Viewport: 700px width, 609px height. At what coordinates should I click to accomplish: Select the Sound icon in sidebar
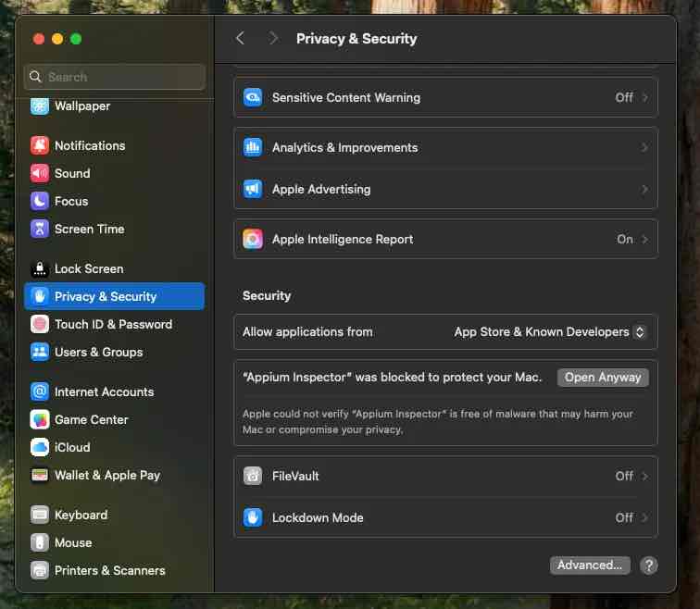(40, 173)
